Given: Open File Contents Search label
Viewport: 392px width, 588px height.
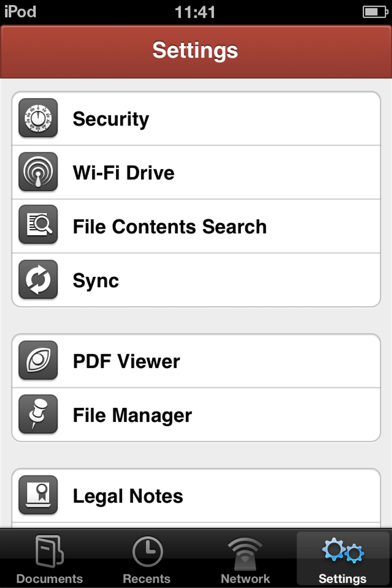Looking at the screenshot, I should click(170, 227).
